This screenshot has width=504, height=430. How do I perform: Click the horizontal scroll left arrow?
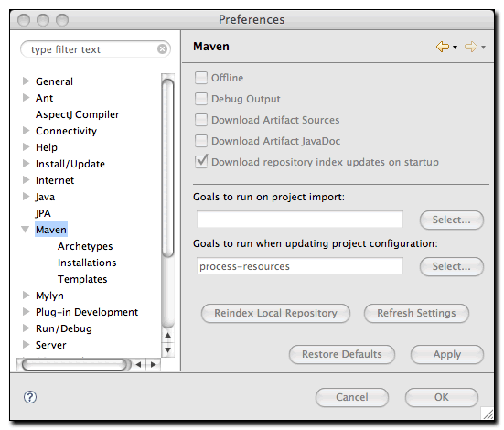(138, 365)
